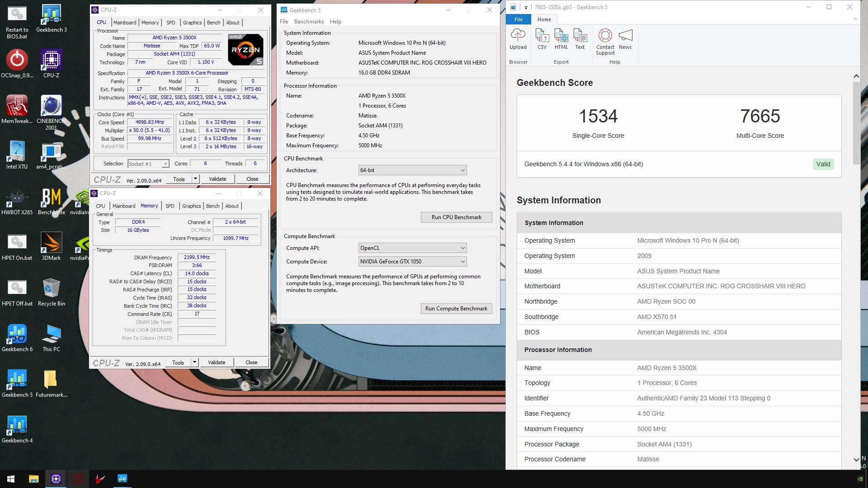The width and height of the screenshot is (868, 488).
Task: Click scrollbar up arrow in results window
Action: (x=856, y=76)
